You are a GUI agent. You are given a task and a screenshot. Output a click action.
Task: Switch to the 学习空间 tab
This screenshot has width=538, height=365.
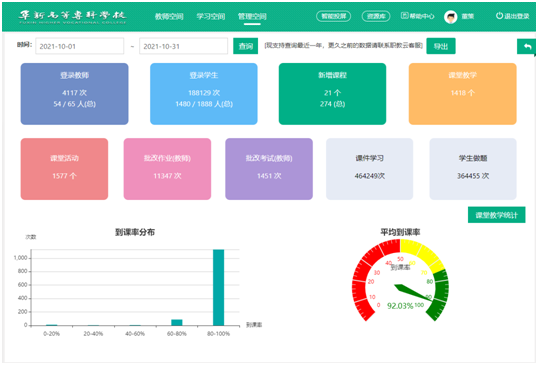[210, 16]
